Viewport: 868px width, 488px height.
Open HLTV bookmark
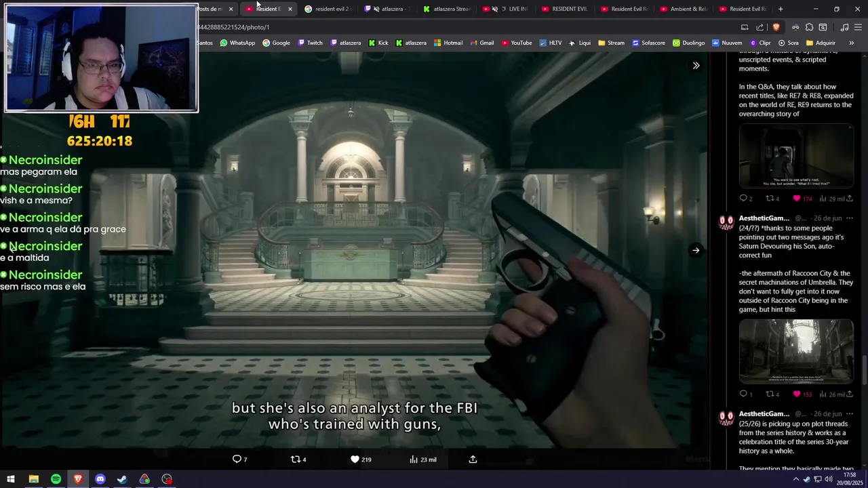click(x=550, y=43)
